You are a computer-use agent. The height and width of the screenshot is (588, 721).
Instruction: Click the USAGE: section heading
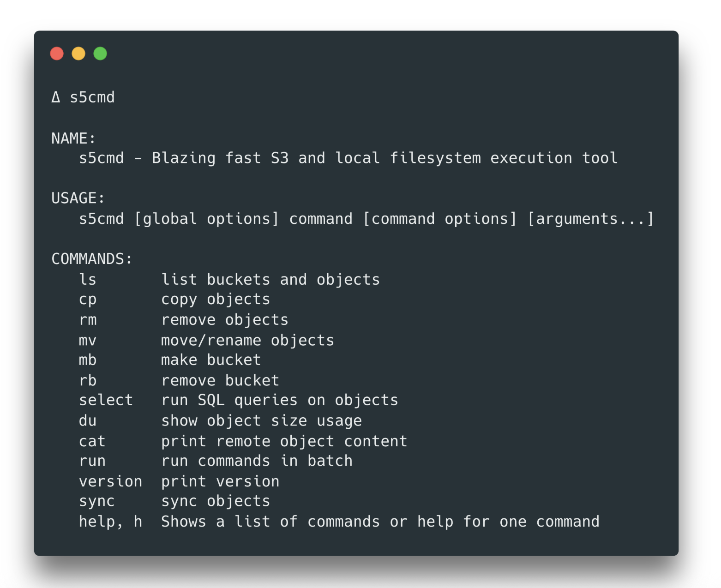78,198
